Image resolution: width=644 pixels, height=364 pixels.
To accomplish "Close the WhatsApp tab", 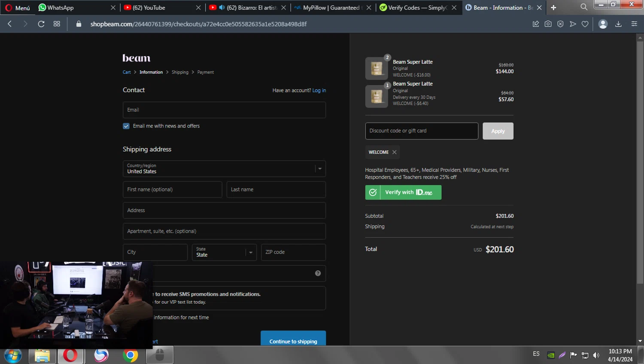I will click(x=113, y=8).
